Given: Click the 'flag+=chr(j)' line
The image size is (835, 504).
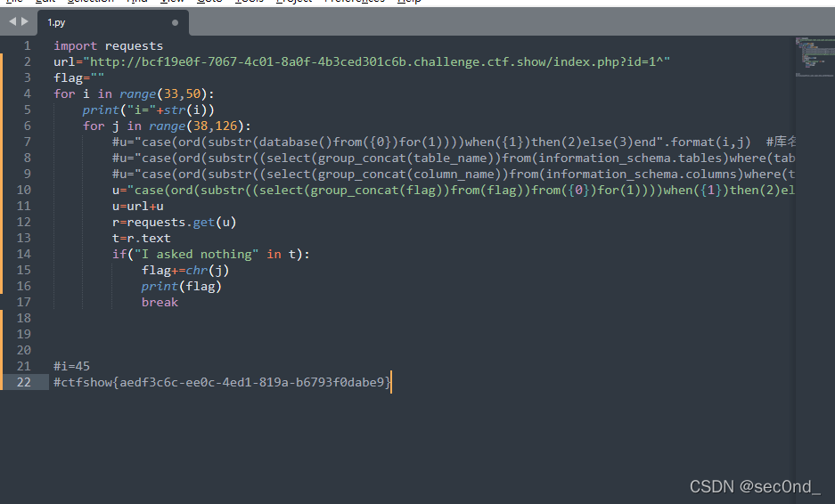Looking at the screenshot, I should click(x=185, y=271).
